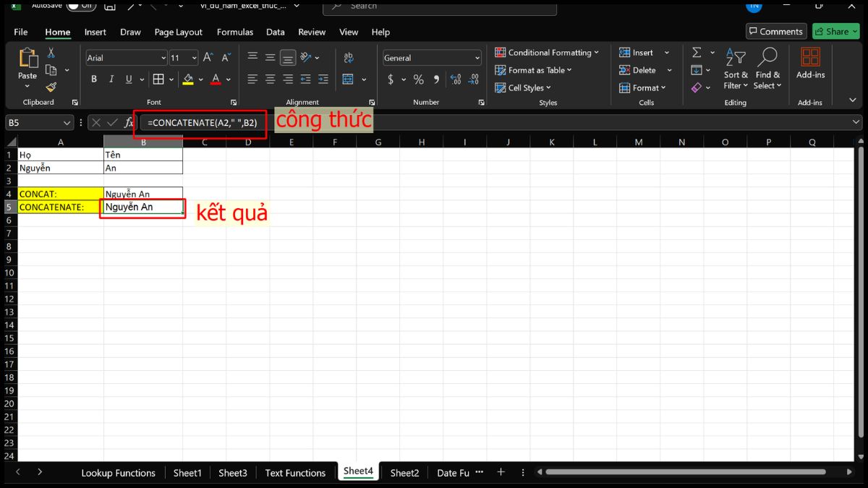Image resolution: width=868 pixels, height=488 pixels.
Task: Open the Comments pane button
Action: coord(775,31)
